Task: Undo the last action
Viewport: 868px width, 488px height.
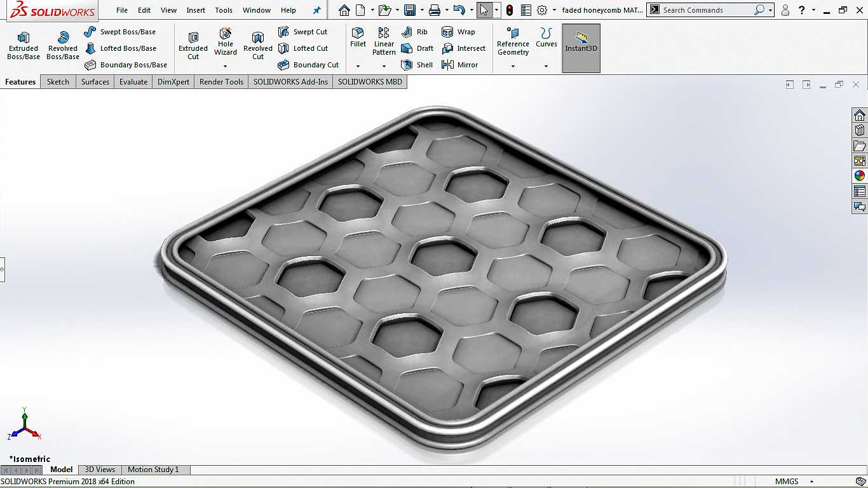Action: point(459,10)
